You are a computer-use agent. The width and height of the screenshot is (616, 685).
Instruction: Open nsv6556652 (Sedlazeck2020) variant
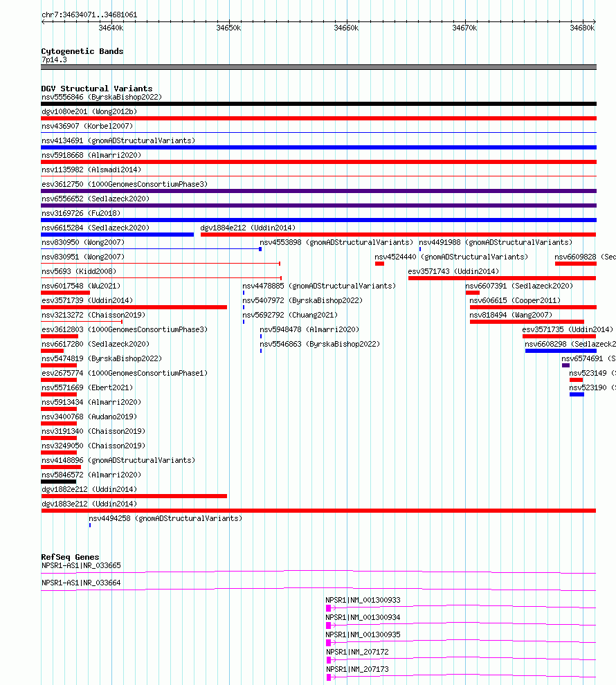click(96, 199)
